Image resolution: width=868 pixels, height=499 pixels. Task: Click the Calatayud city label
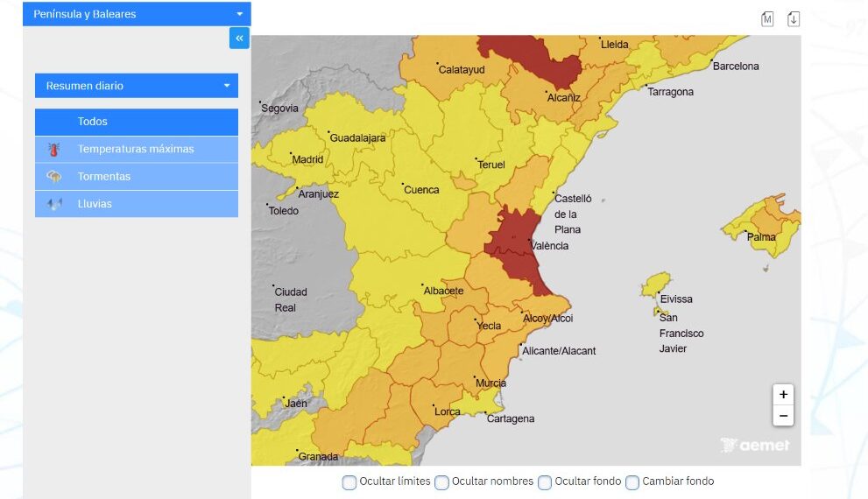(x=461, y=70)
